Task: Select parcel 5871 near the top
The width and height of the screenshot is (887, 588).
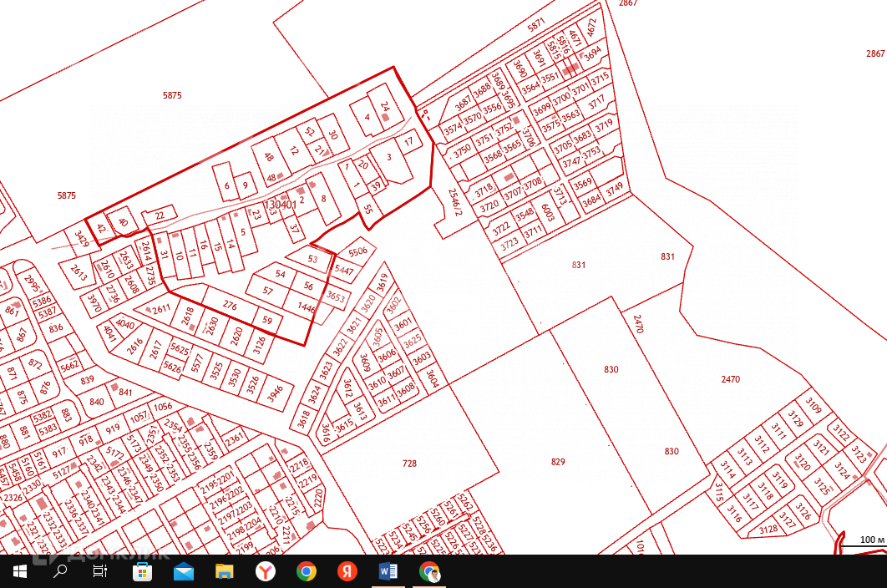Action: 535,24
